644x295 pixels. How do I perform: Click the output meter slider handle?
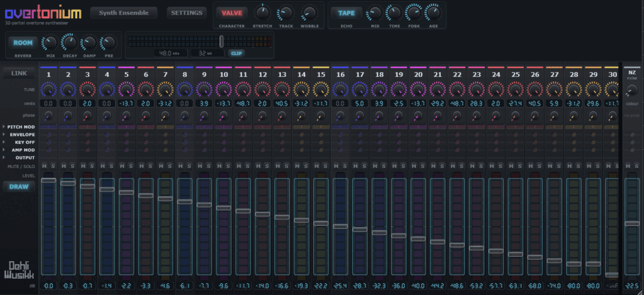tap(221, 41)
